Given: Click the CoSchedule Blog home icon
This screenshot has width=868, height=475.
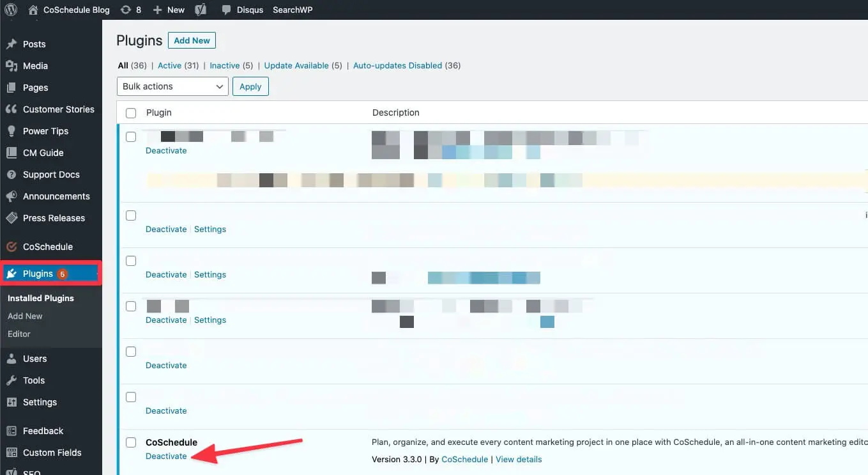Looking at the screenshot, I should (33, 10).
